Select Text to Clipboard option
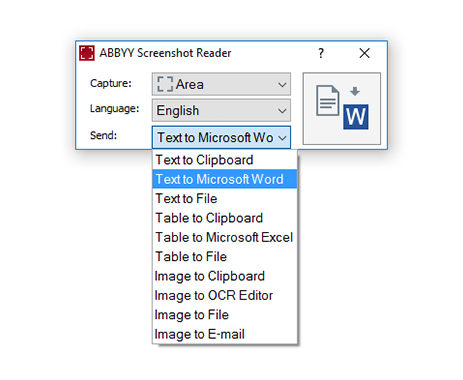This screenshot has width=463, height=380. pos(225,160)
